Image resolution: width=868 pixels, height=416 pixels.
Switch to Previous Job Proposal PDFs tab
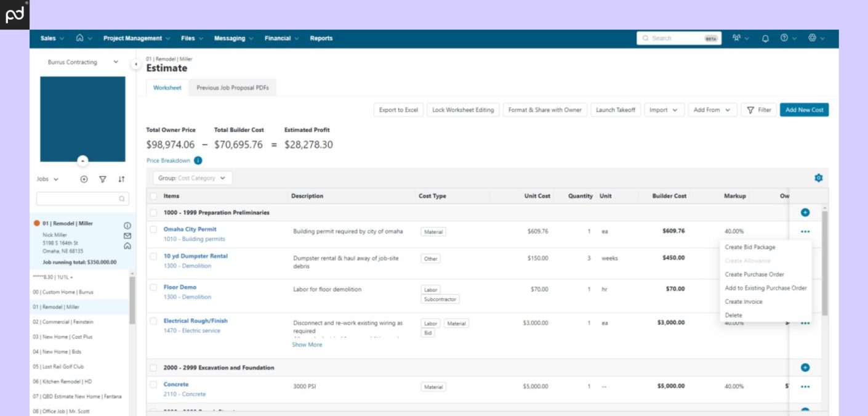click(x=233, y=88)
